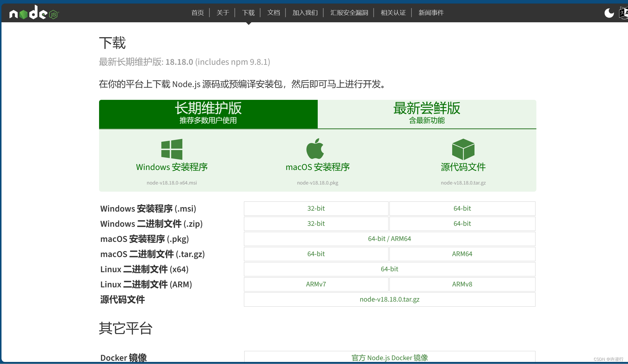628x364 pixels.
Task: Download Linux x64 64-bit binary
Action: (389, 269)
